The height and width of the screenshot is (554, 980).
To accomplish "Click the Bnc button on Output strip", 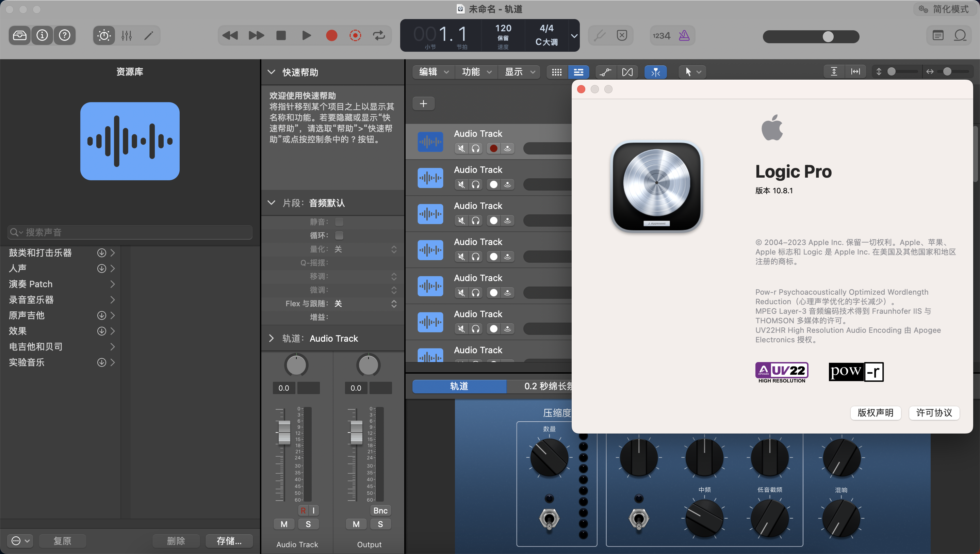I will coord(380,511).
